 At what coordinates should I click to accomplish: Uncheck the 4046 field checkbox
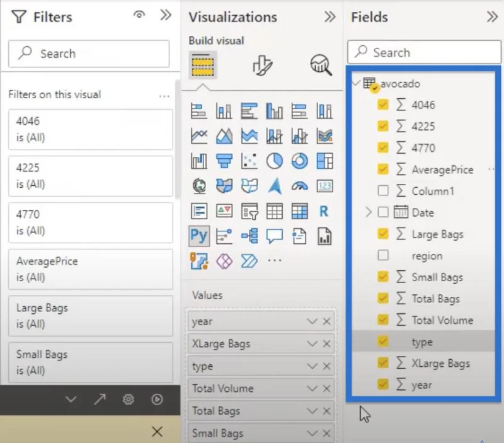(x=383, y=105)
